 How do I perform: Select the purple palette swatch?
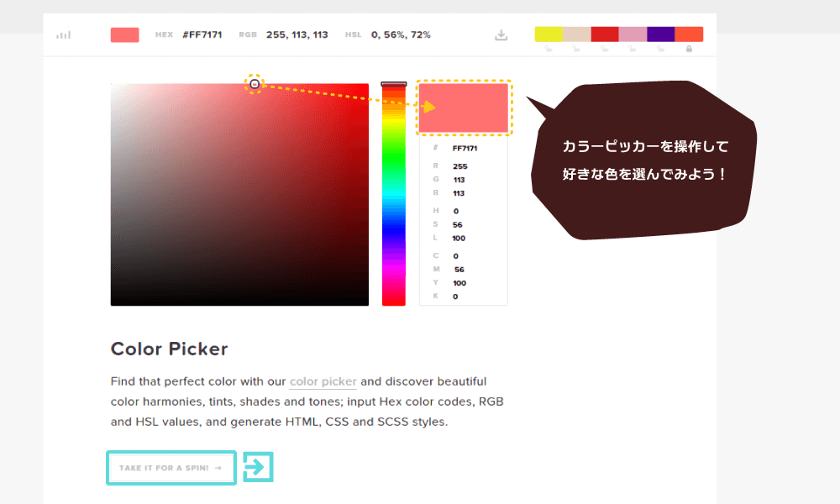[661, 34]
